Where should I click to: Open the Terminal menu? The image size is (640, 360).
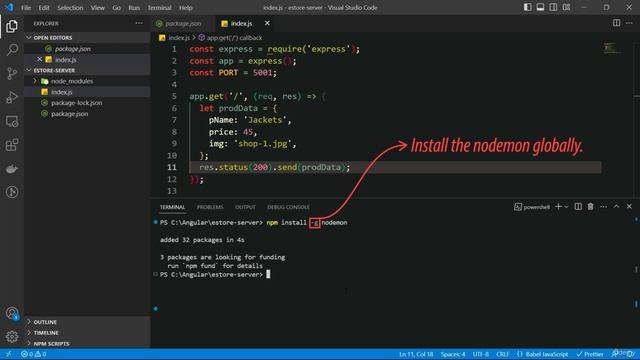(x=159, y=8)
